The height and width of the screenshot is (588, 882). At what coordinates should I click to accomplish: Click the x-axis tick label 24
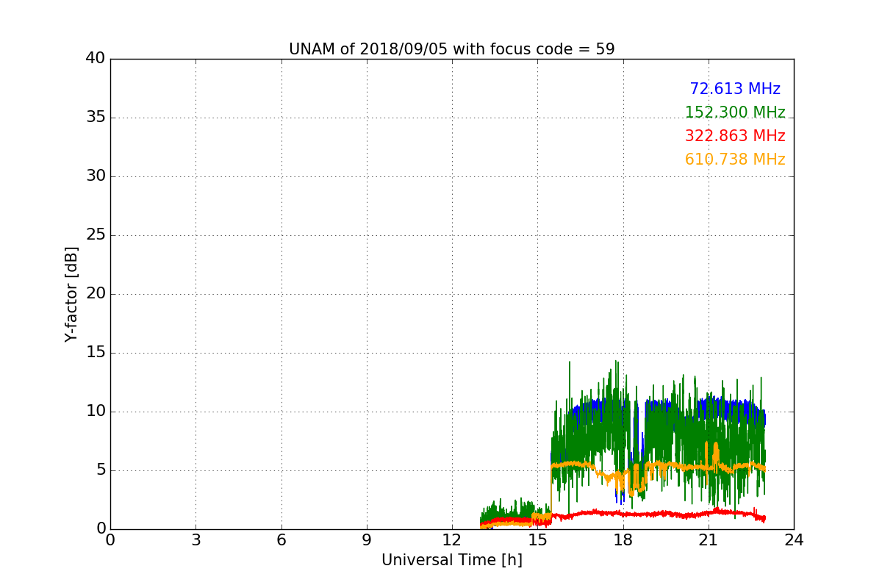[x=794, y=540]
